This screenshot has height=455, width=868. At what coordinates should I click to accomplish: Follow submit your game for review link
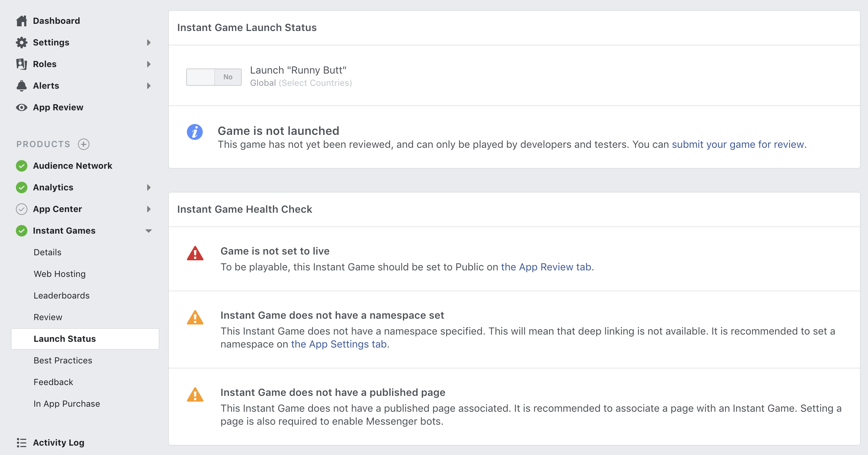tap(738, 145)
